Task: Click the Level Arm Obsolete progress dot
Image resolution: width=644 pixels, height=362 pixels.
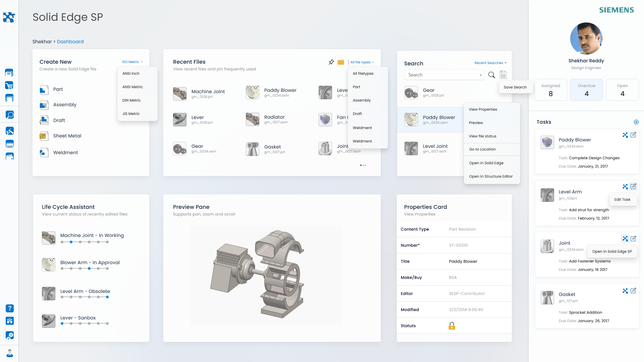Action: (107, 297)
